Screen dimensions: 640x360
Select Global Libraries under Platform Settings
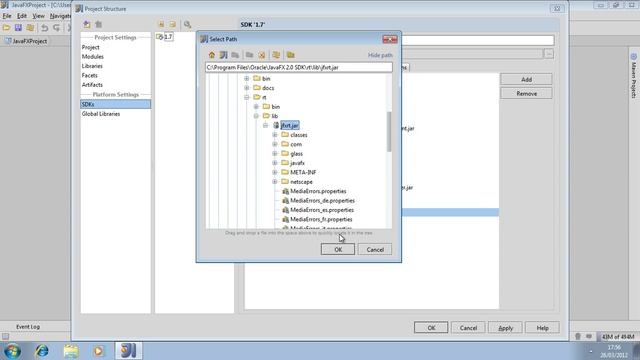pyautogui.click(x=101, y=114)
